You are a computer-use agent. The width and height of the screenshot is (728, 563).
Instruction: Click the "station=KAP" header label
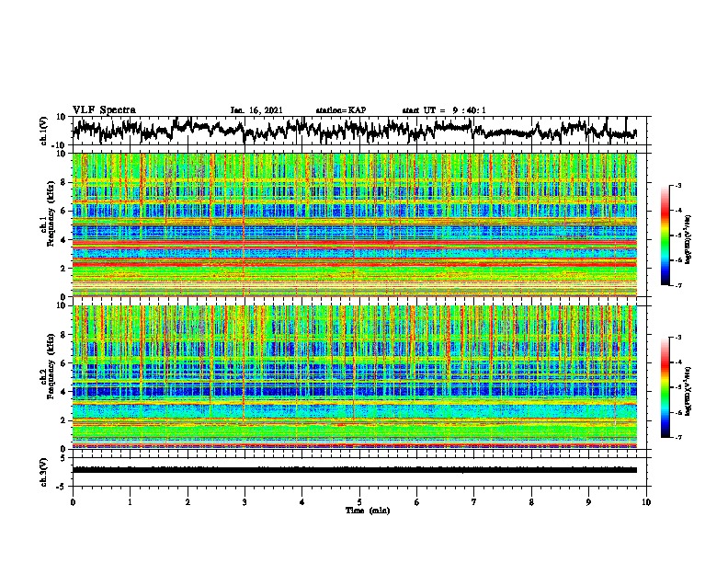pyautogui.click(x=341, y=110)
